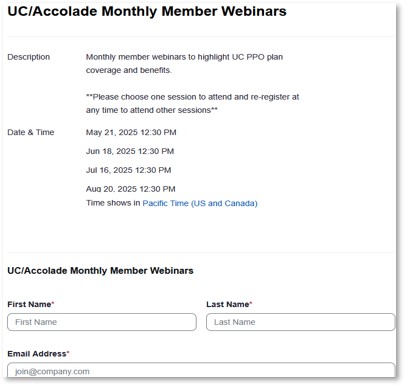
Task: Click the Date & Time label
Action: point(31,132)
